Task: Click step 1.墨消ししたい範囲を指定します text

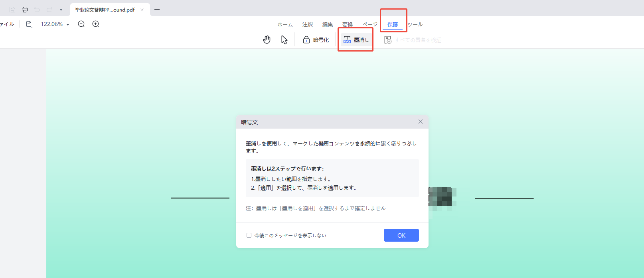Action: [291, 179]
